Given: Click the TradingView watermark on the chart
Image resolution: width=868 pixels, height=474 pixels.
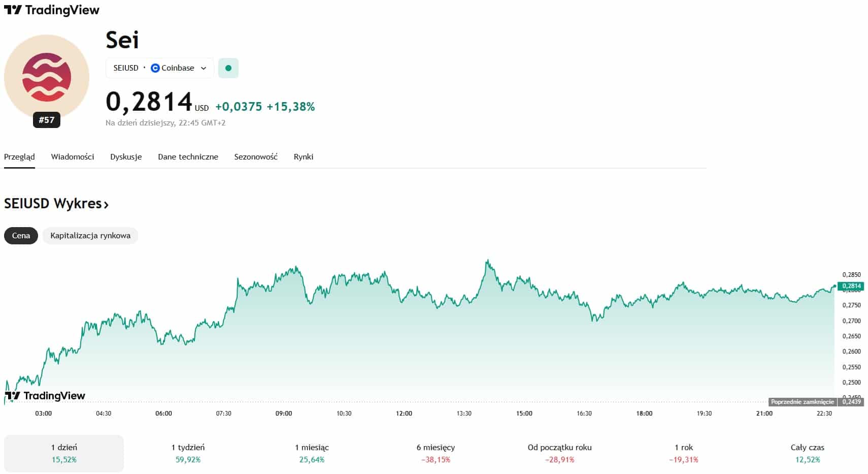Looking at the screenshot, I should (x=45, y=396).
